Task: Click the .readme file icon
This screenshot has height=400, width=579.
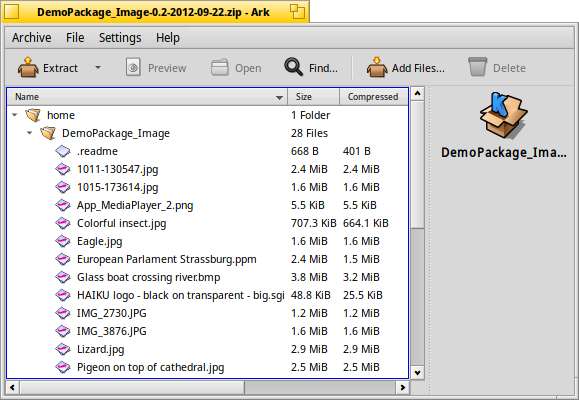Action: [x=63, y=151]
